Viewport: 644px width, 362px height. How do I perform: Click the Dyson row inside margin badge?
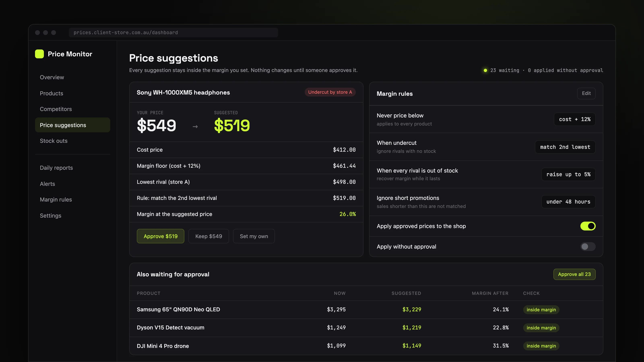tap(541, 328)
